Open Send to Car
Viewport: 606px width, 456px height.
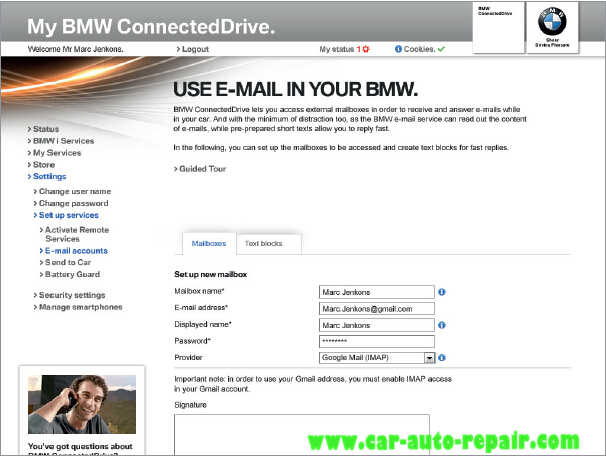click(65, 262)
